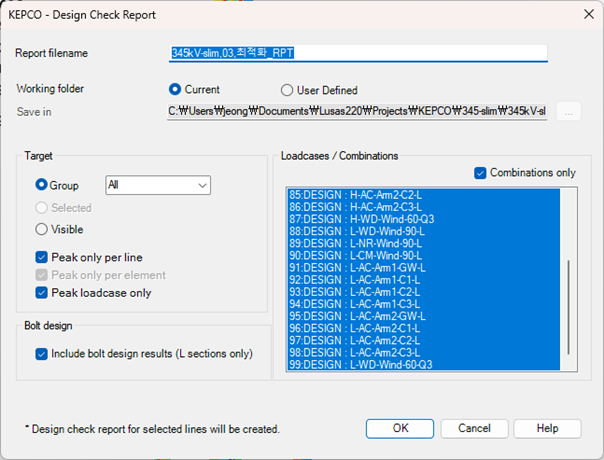Click the Report filename text field

358,53
